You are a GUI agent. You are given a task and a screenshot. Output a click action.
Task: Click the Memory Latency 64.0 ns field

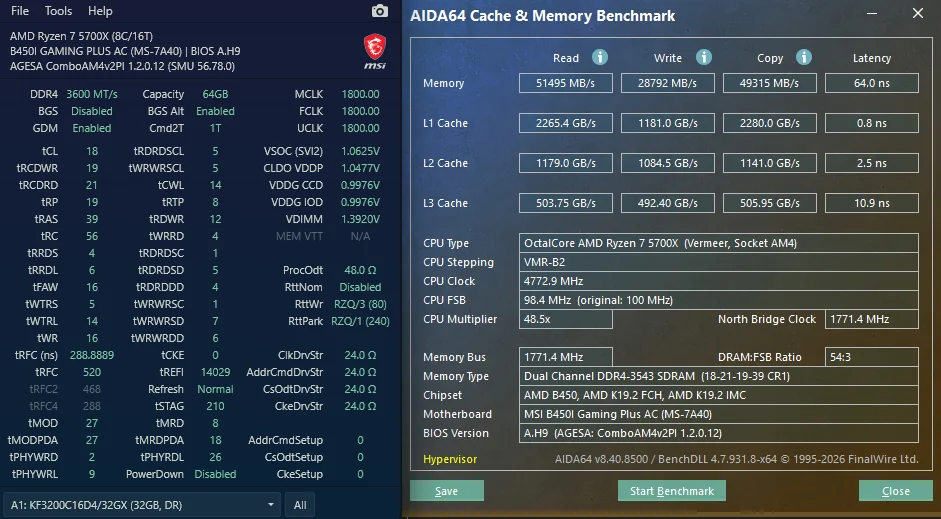click(871, 83)
